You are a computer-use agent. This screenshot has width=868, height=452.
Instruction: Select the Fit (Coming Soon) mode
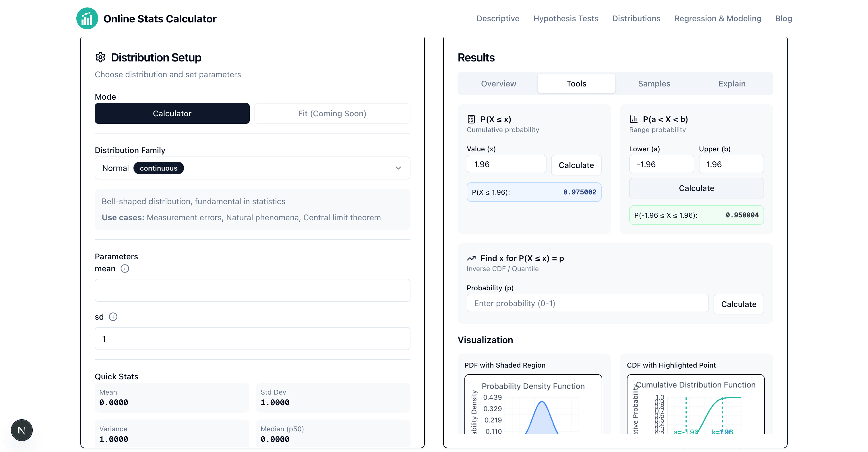332,113
